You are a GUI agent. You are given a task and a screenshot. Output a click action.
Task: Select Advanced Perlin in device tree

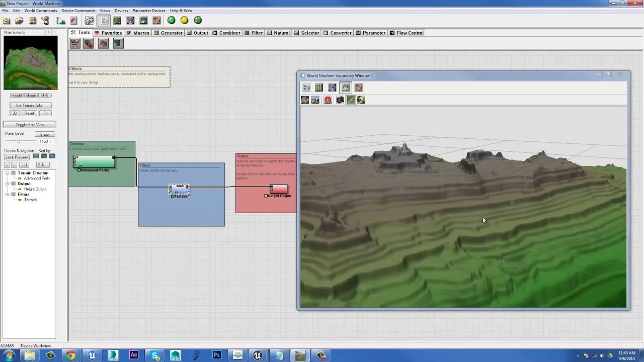coord(37,178)
